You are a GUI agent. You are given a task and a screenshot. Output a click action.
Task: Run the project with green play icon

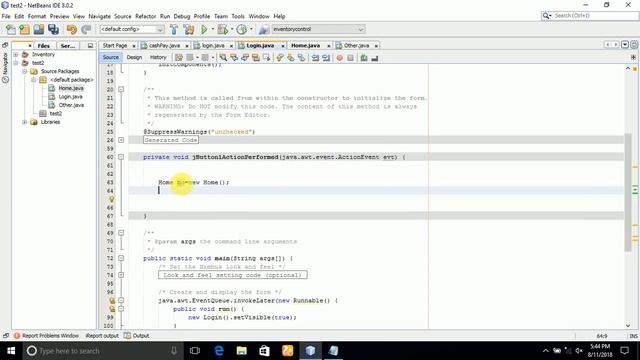pyautogui.click(x=204, y=29)
